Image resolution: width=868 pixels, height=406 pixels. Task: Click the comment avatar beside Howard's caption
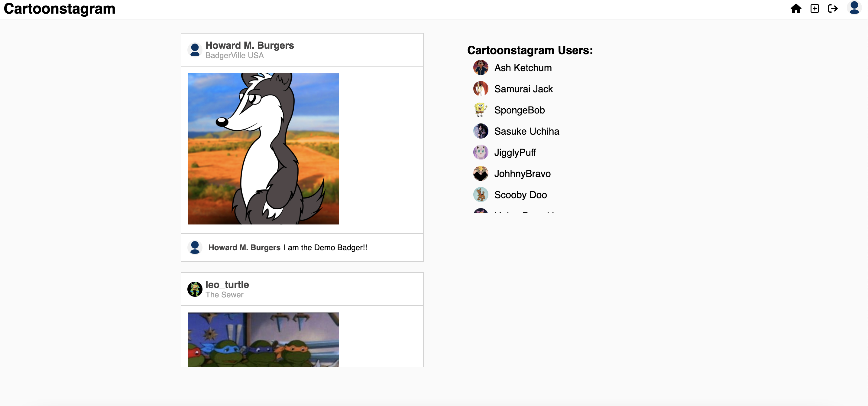[195, 247]
